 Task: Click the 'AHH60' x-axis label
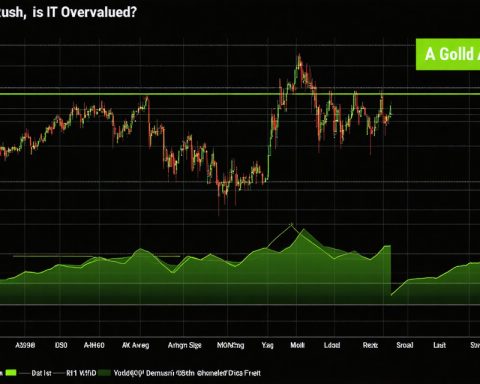tap(94, 345)
